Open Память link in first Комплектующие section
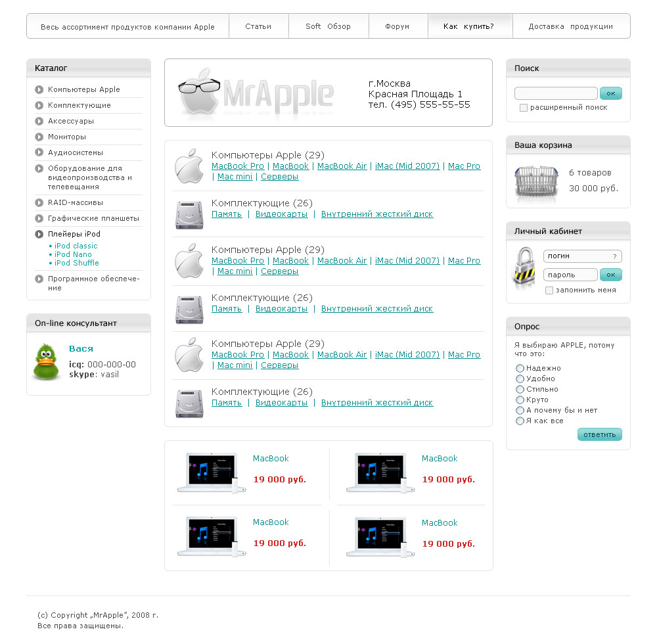Viewport: 657px width, 644px height. click(227, 214)
